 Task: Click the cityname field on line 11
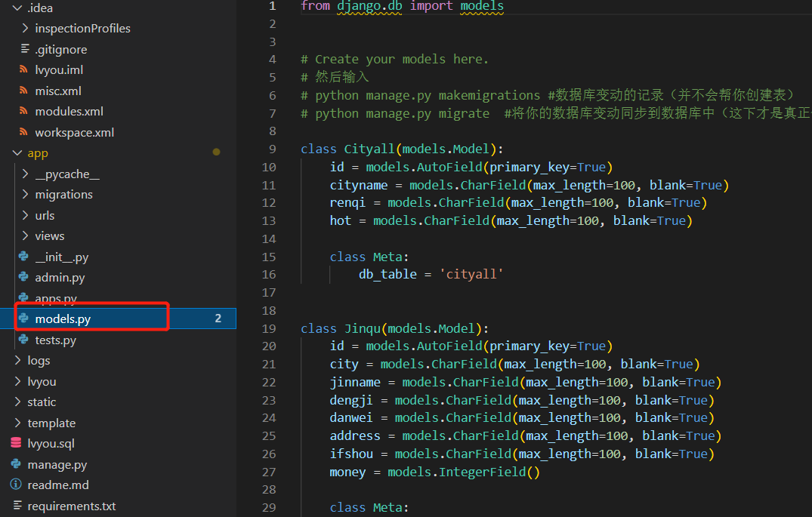359,185
